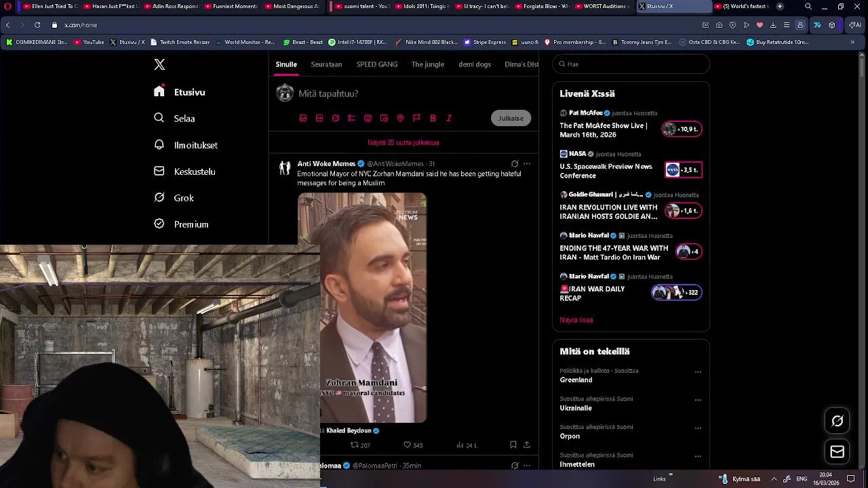The width and height of the screenshot is (868, 488).
Task: Add a poll to the post
Action: 351,118
